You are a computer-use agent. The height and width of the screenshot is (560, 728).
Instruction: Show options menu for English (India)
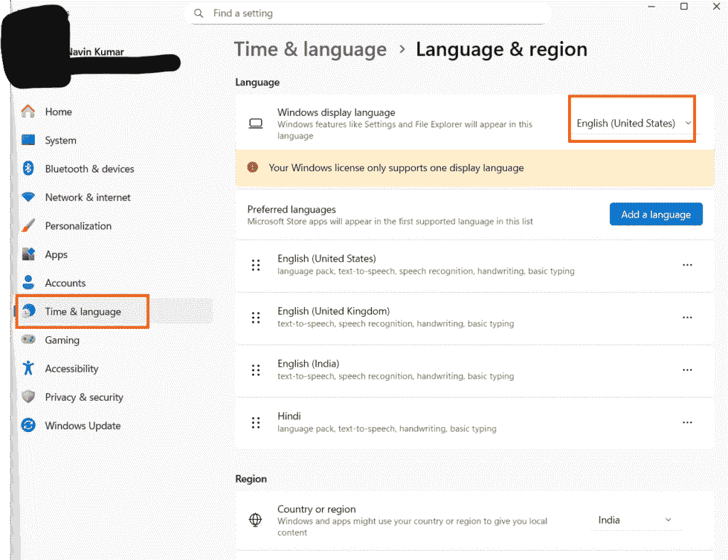click(687, 370)
